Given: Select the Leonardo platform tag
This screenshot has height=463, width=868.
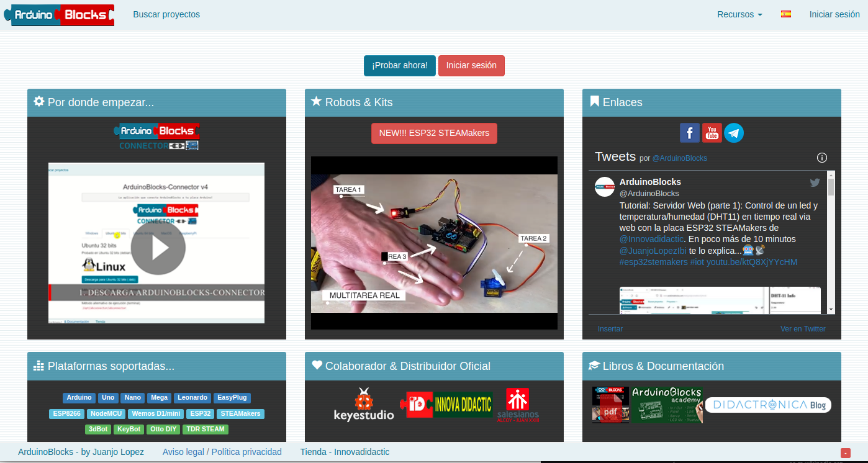Looking at the screenshot, I should click(x=192, y=398).
